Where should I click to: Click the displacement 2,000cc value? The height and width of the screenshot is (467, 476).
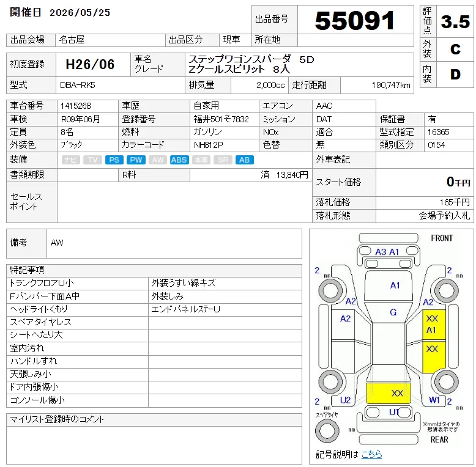point(270,85)
